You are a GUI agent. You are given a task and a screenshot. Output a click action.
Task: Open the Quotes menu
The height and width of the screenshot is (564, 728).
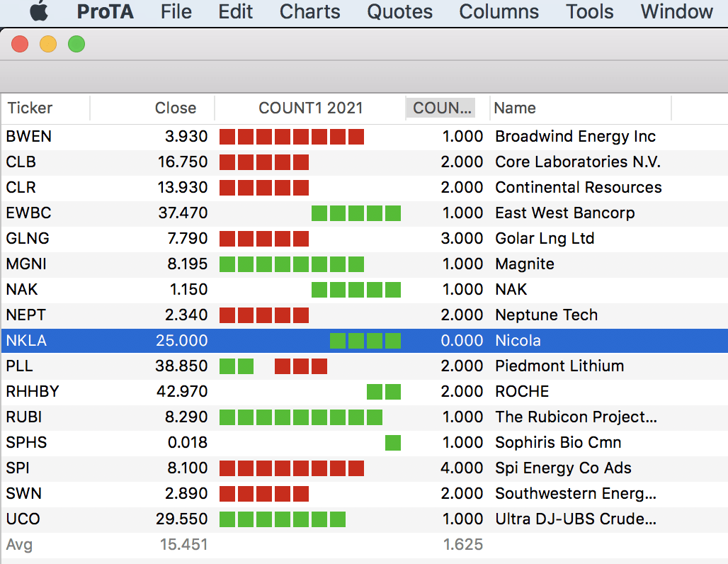(x=399, y=11)
